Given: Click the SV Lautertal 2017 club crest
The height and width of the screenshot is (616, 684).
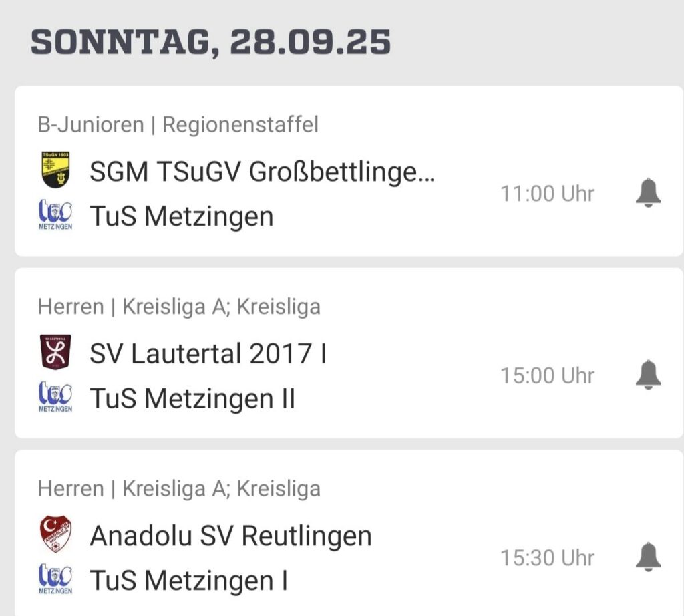Looking at the screenshot, I should point(55,352).
